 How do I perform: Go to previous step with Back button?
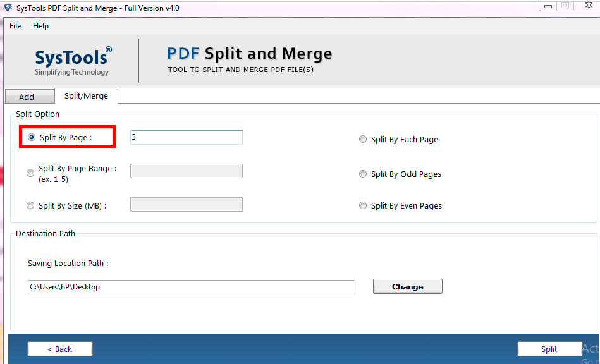coord(59,349)
